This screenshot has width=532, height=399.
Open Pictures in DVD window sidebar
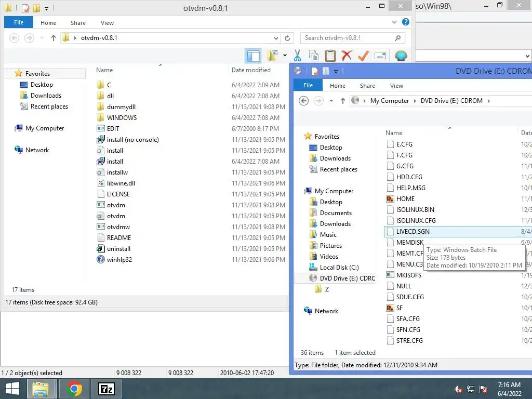coord(331,246)
